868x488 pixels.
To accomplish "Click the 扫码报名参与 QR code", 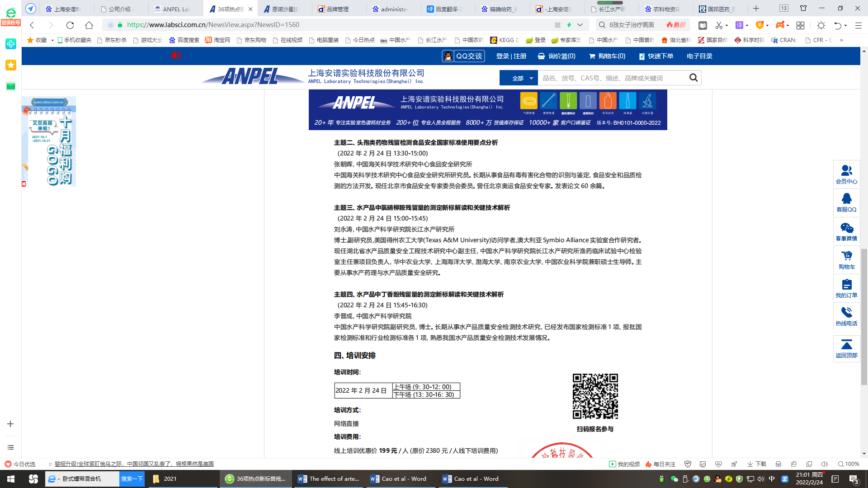I will coord(595,396).
